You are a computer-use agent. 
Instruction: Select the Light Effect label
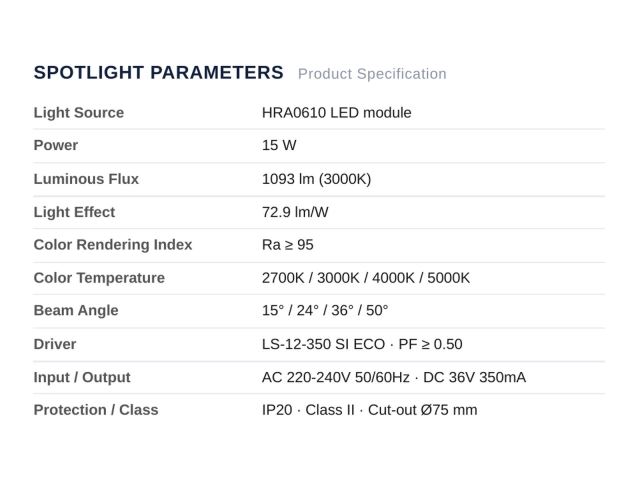point(74,212)
